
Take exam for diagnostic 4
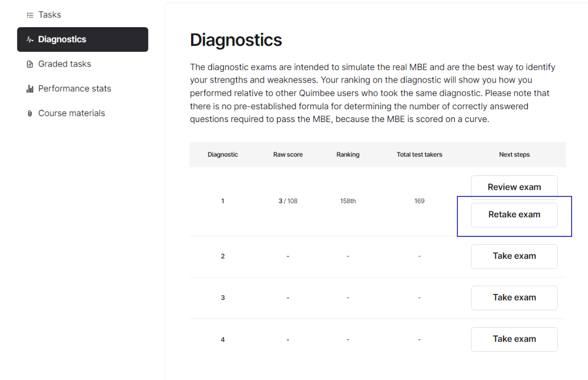[514, 339]
